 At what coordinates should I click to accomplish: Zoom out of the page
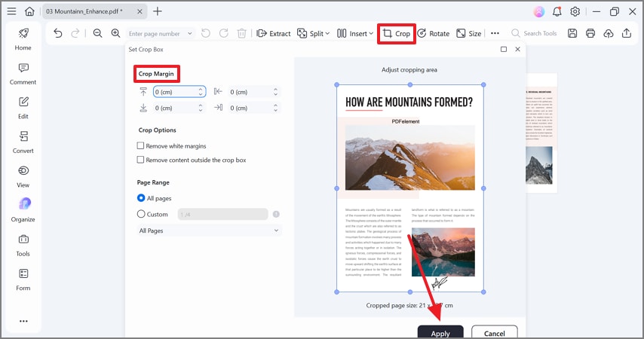97,33
